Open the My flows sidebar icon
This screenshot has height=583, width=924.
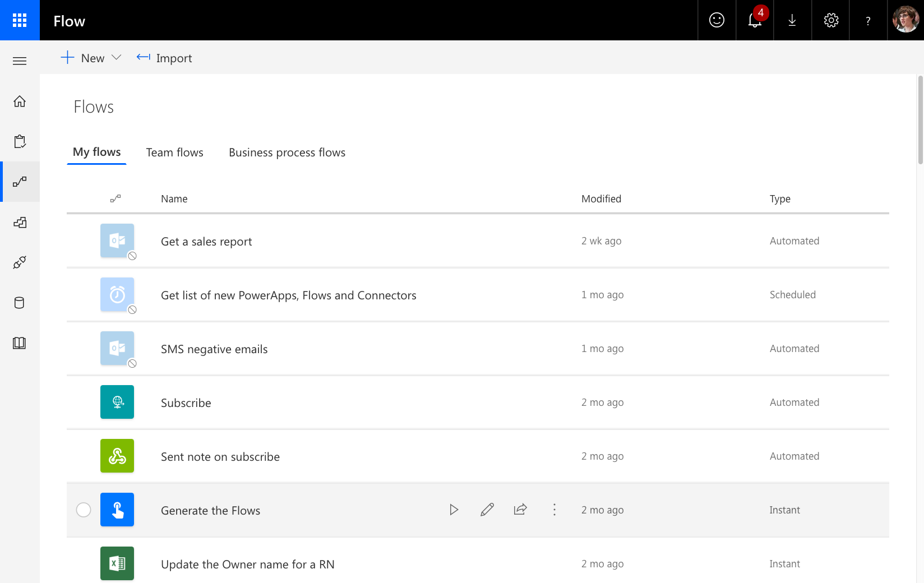tap(20, 182)
